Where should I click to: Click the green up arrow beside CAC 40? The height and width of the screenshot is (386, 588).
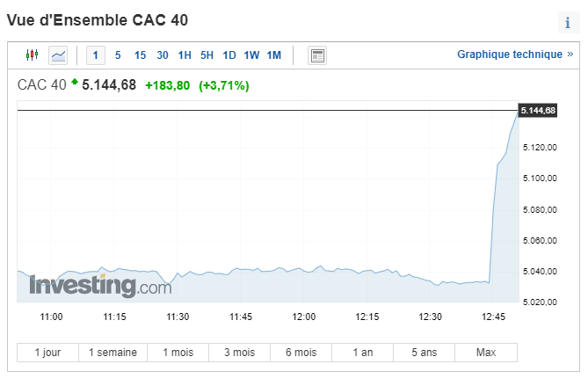pos(75,81)
